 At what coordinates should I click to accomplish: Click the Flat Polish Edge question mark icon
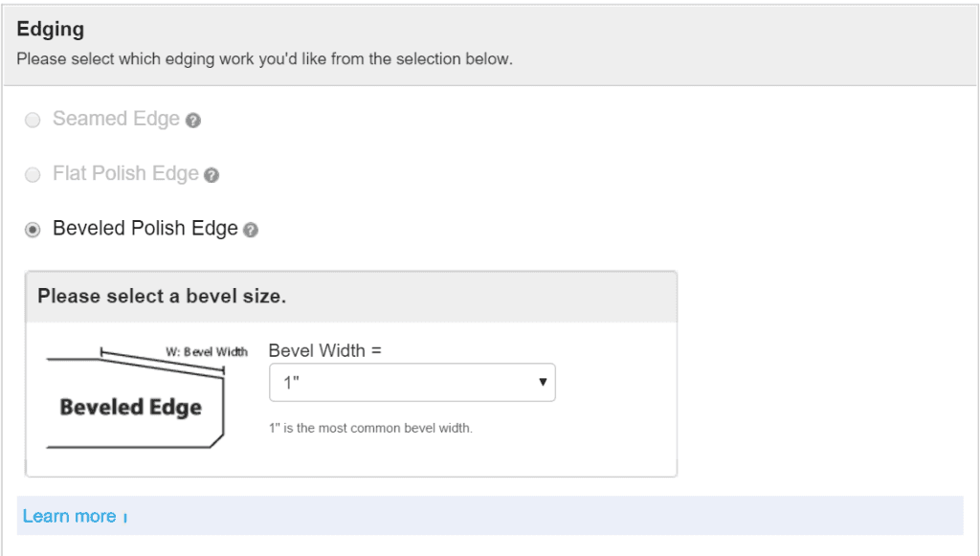click(211, 174)
